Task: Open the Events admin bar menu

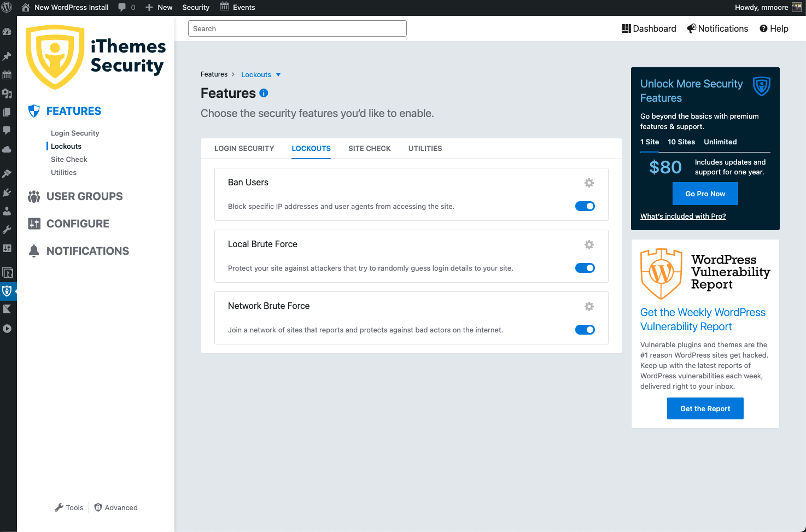Action: [x=238, y=8]
